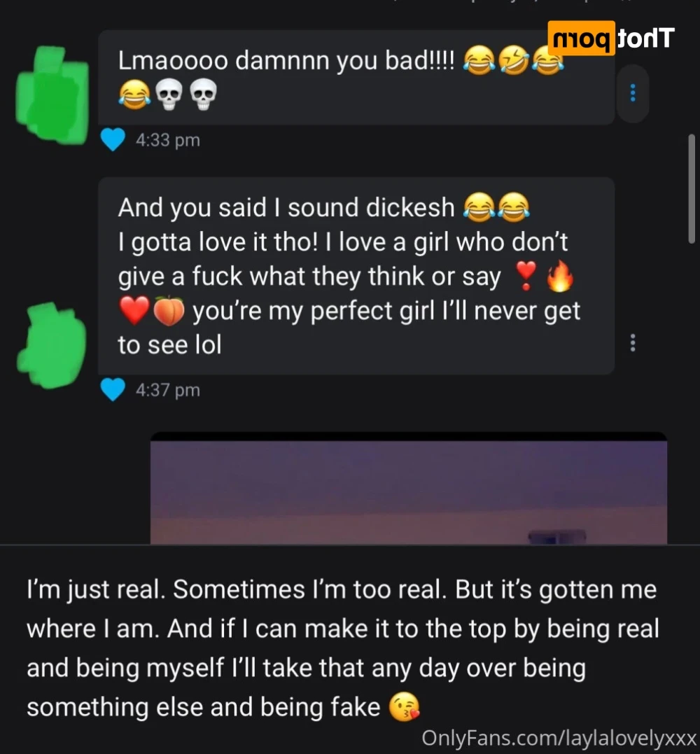Select the 'Lmaoooo damnnn you bad' message bubble
This screenshot has height=754, width=700.
coord(356,78)
